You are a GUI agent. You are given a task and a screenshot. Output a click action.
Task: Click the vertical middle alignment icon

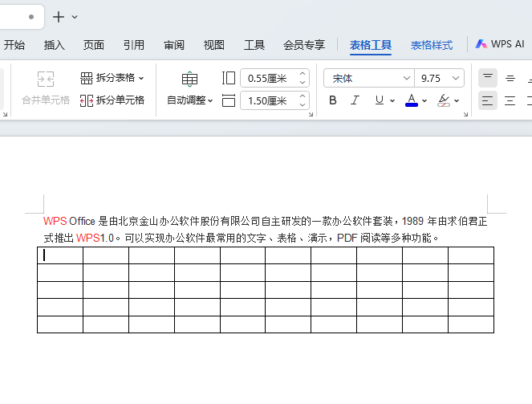pyautogui.click(x=510, y=79)
